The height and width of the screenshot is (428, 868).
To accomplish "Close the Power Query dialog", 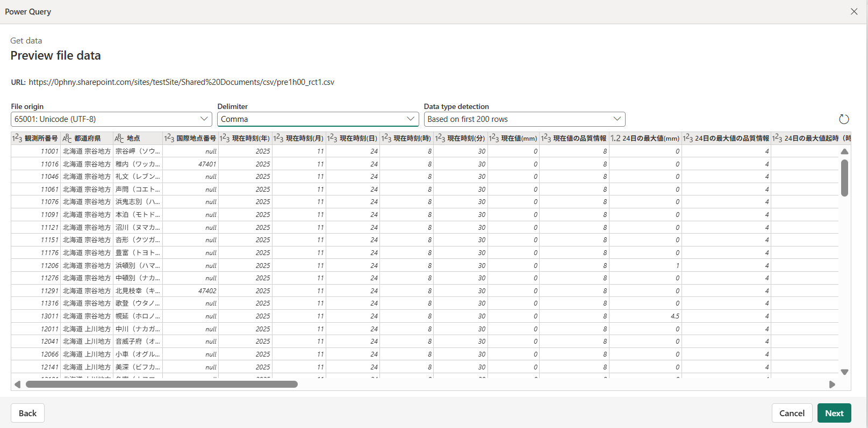I will tap(854, 11).
